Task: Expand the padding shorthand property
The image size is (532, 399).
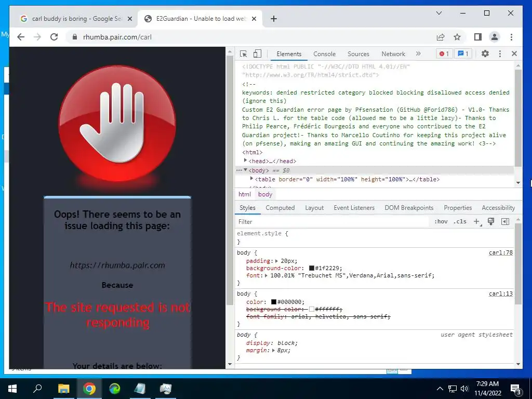Action: 276,261
